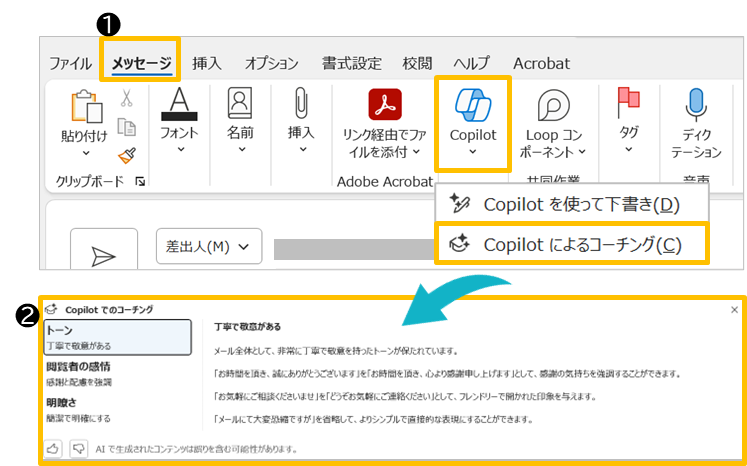Select the 明瞭さ coaching category
This screenshot has height=466, width=747.
tap(118, 410)
